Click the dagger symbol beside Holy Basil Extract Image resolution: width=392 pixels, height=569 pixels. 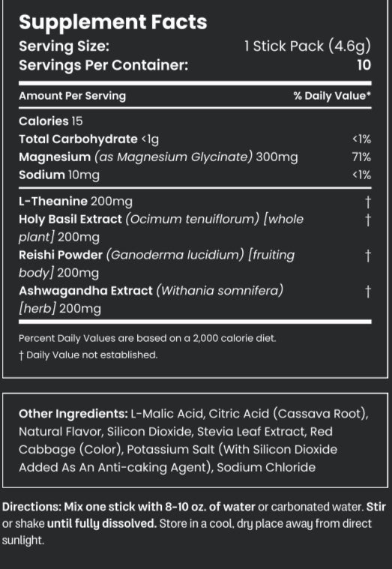point(368,220)
